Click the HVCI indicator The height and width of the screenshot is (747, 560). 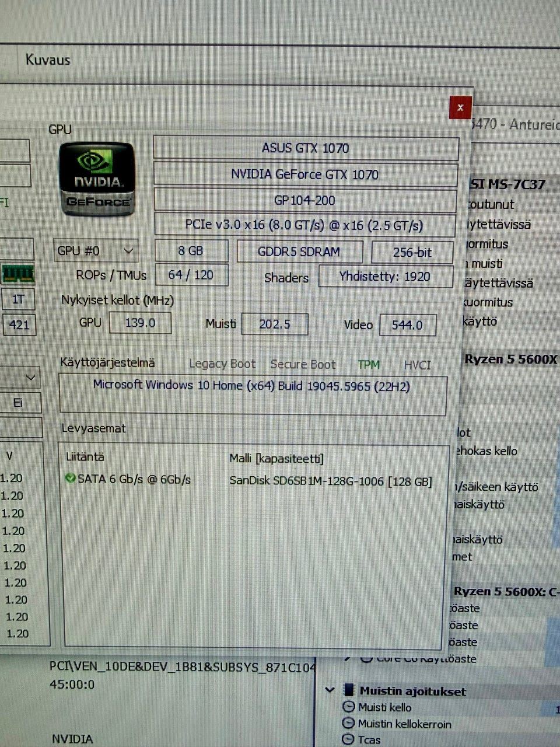click(418, 365)
